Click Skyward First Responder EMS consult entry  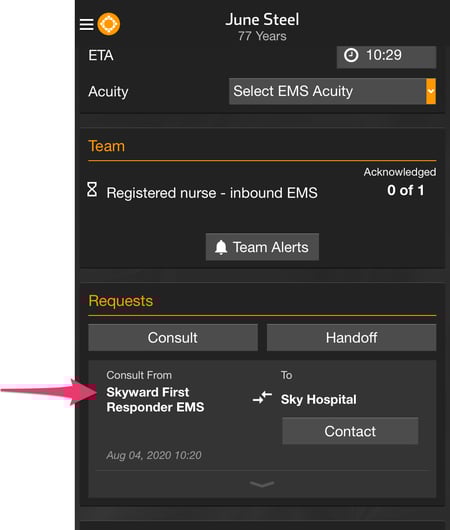coord(155,400)
